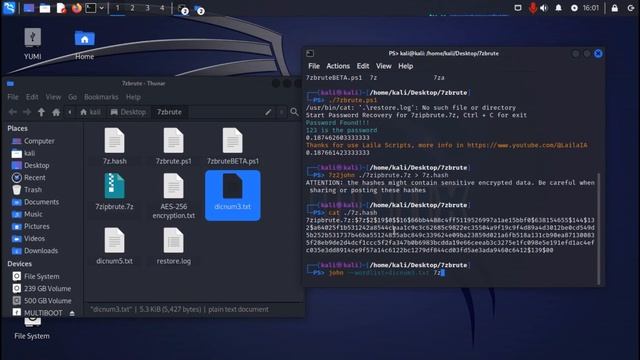Switch to workspace 2

click(132, 8)
